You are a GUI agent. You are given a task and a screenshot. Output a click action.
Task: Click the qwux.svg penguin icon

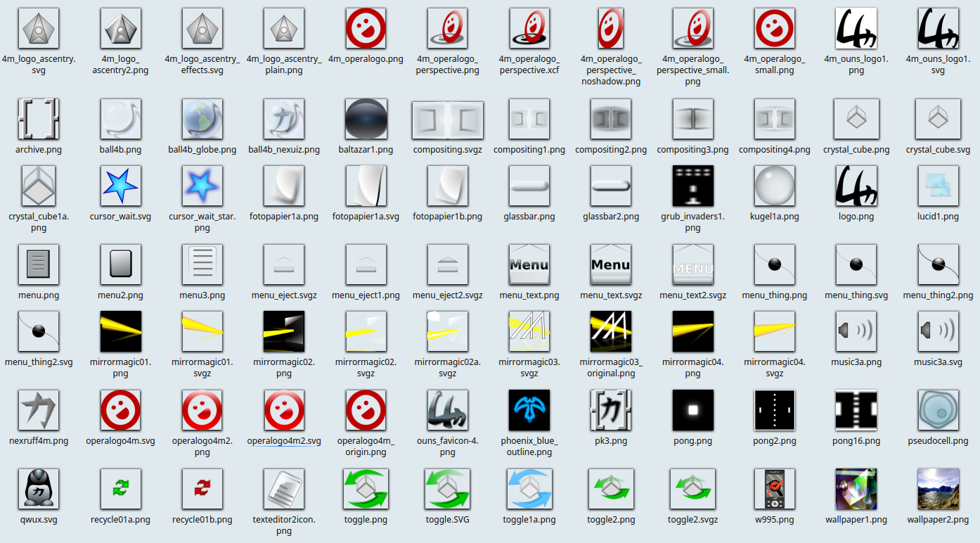(x=39, y=489)
